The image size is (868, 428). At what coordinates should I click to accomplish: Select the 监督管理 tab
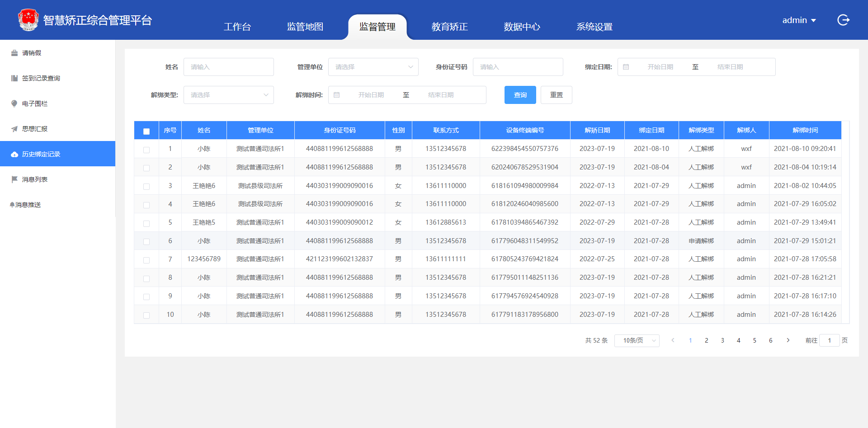(377, 27)
